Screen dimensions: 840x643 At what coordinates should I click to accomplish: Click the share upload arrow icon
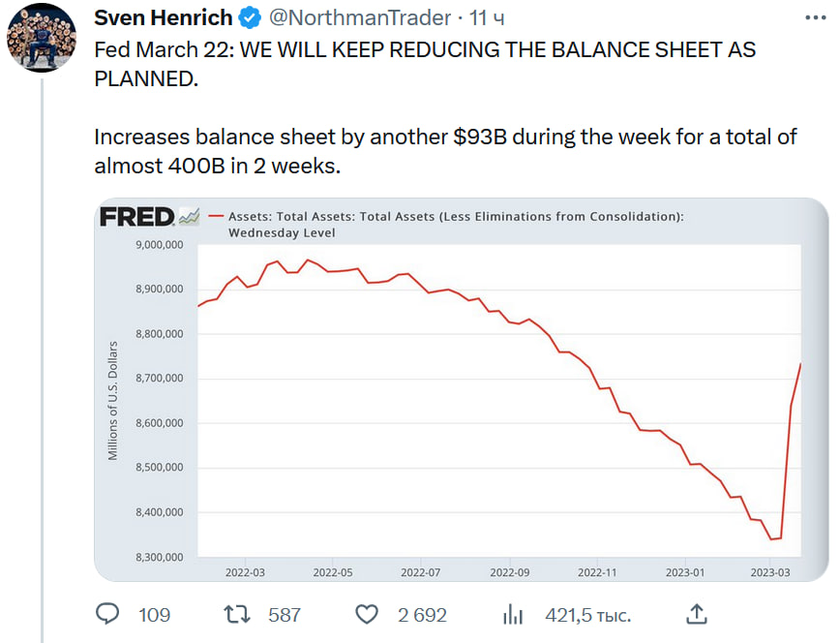695,614
